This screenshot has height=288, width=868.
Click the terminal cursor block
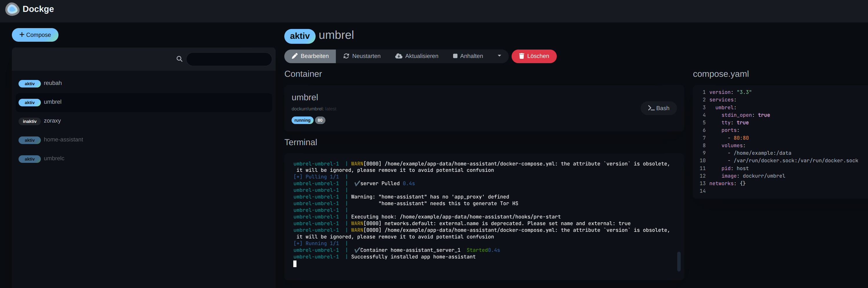[295, 264]
